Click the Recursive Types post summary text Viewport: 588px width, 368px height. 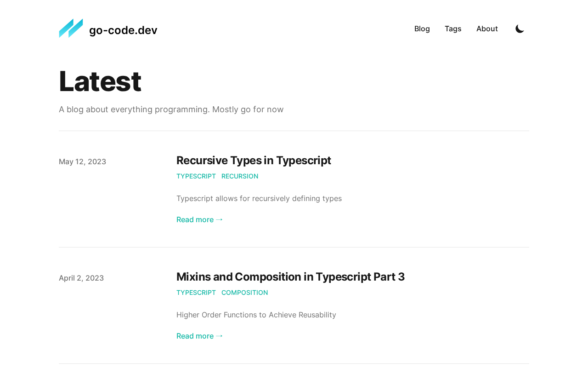coord(259,199)
